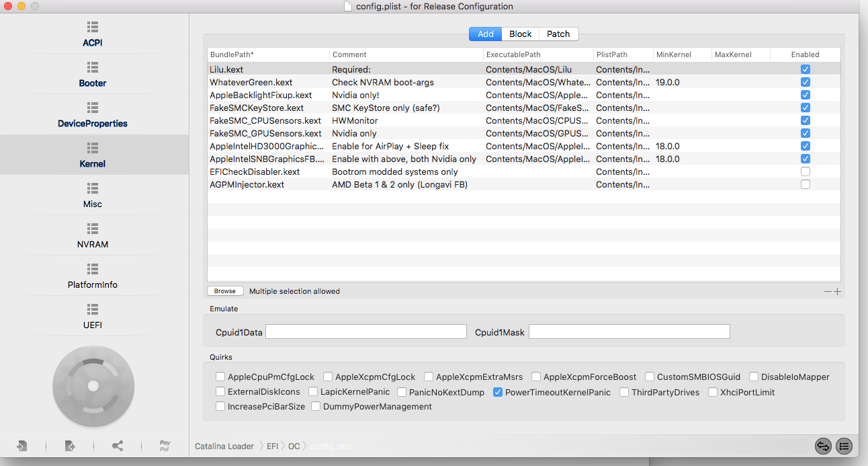Click the circular dial graphic in the sidebar
The image size is (868, 466).
tap(93, 386)
